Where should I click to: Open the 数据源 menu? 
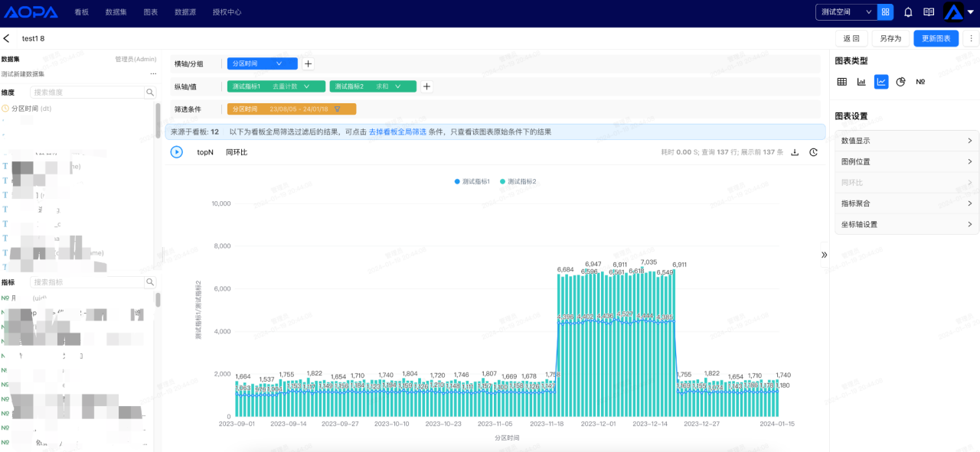(185, 12)
